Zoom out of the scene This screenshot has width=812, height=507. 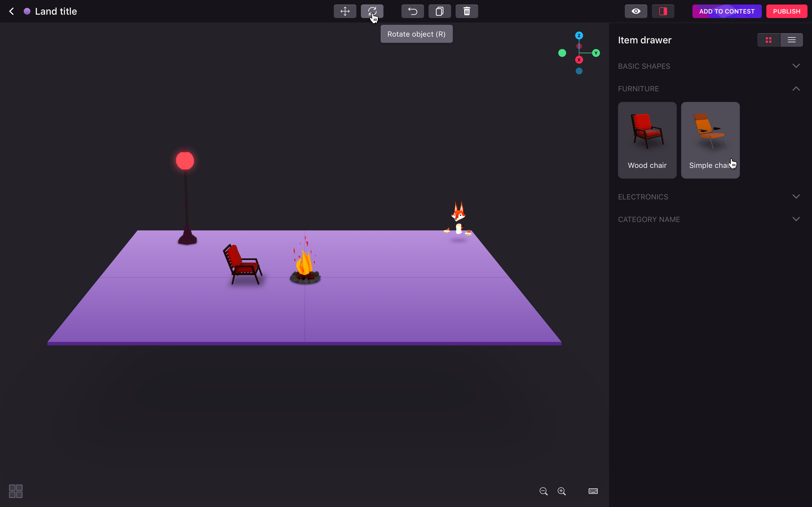tap(543, 491)
